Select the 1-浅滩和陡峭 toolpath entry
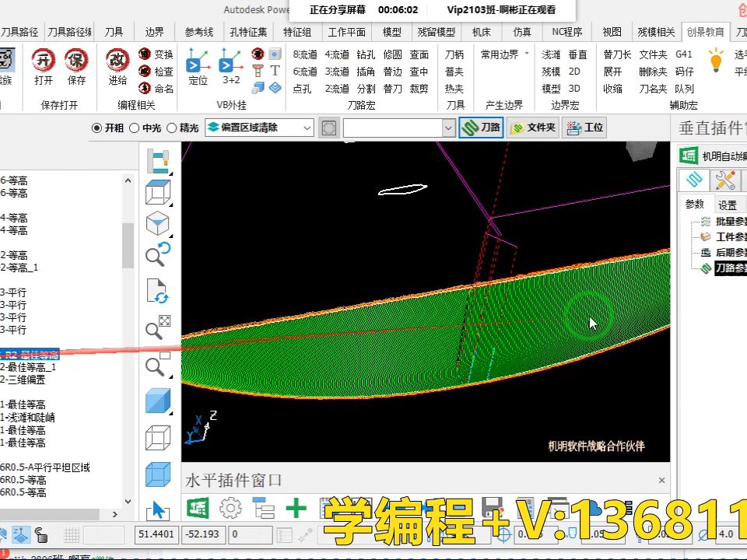The height and width of the screenshot is (560, 747). click(28, 417)
